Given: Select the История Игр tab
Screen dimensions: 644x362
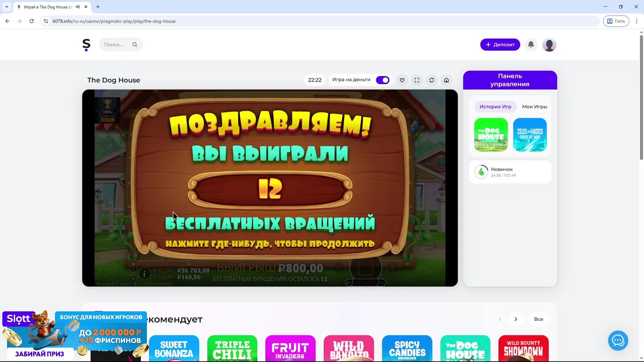Looking at the screenshot, I should (495, 107).
